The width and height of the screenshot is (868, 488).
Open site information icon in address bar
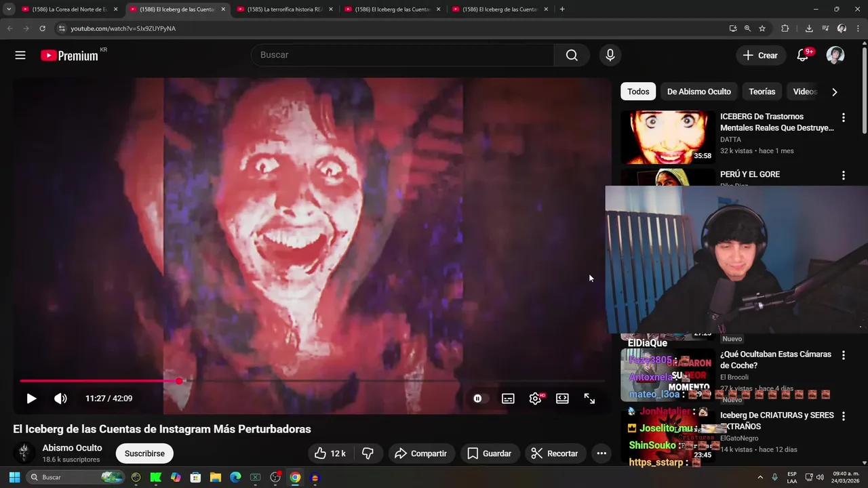tap(62, 28)
